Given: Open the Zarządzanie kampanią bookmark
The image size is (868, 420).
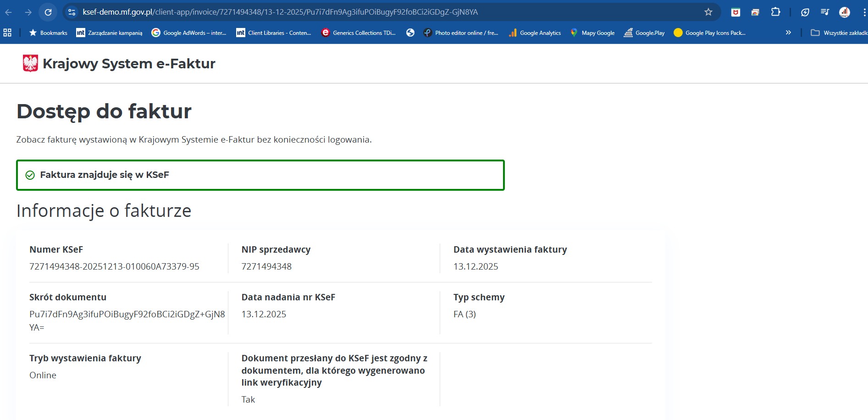Looking at the screenshot, I should pos(110,33).
